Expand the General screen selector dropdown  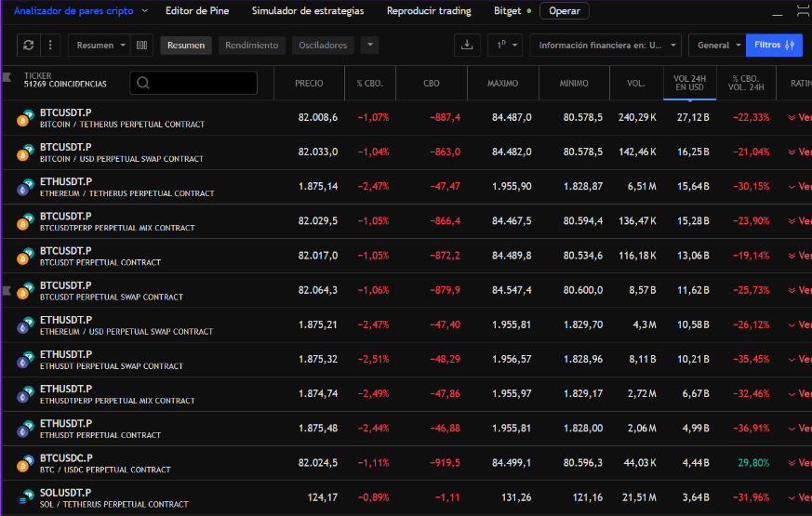[x=719, y=45]
